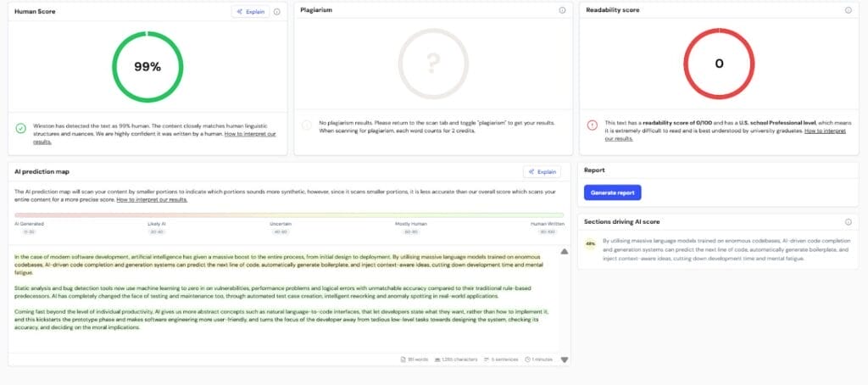The height and width of the screenshot is (385, 868).
Task: Open AI prediction map 'How to interpret our results' link
Action: click(x=152, y=199)
